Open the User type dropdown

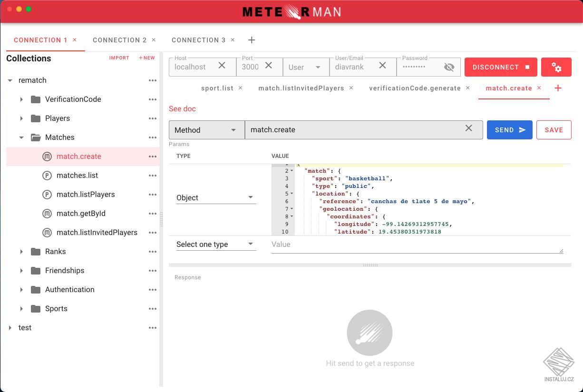(306, 67)
